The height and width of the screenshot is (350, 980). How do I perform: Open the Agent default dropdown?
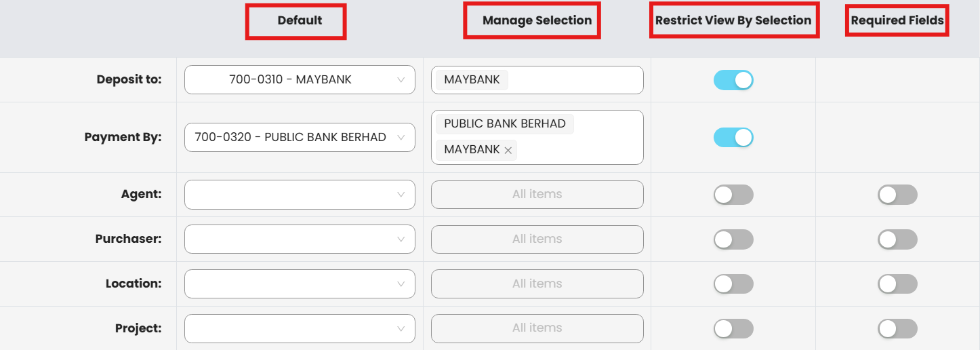[300, 195]
